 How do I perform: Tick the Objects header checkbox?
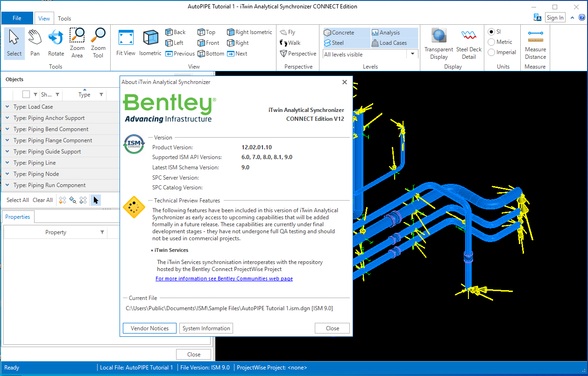(x=26, y=94)
